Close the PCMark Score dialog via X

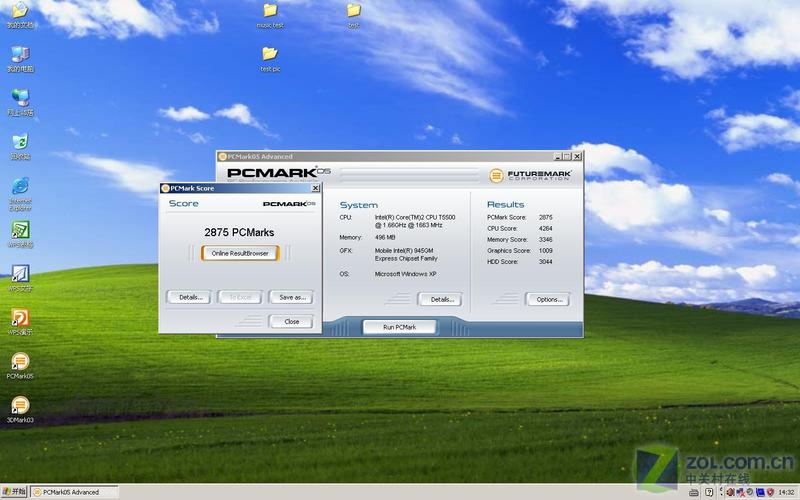(x=315, y=188)
